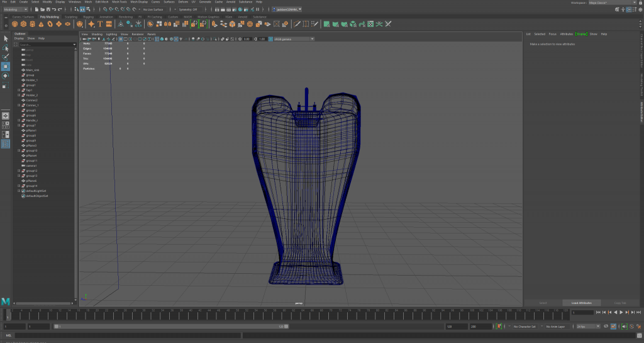Expand the group10 node in the Outliner
644x343 pixels.
pos(19,150)
